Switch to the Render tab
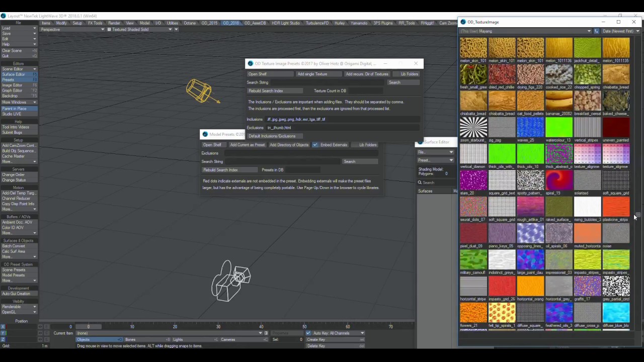 [x=114, y=23]
